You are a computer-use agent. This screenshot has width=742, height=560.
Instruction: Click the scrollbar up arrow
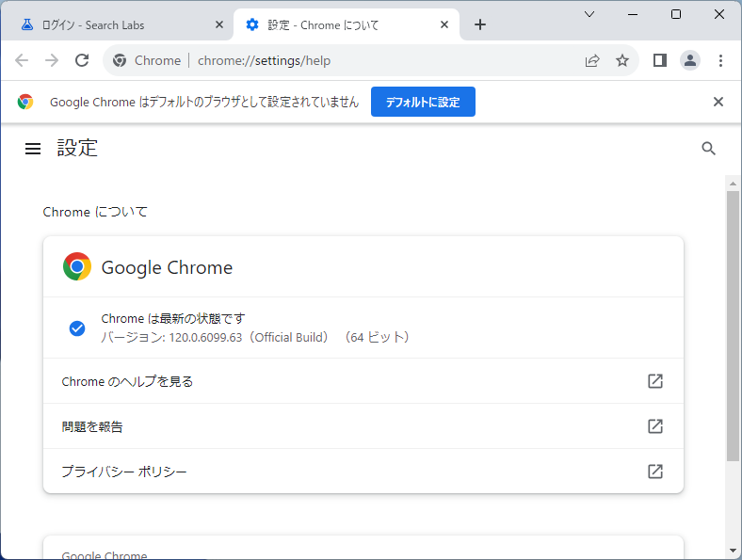pyautogui.click(x=733, y=184)
